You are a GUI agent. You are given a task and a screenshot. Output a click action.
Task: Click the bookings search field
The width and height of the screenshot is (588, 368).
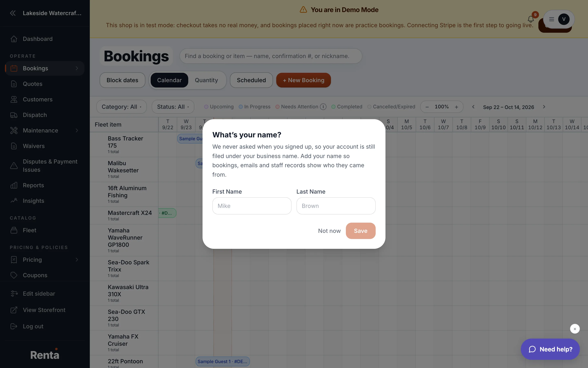pos(271,56)
